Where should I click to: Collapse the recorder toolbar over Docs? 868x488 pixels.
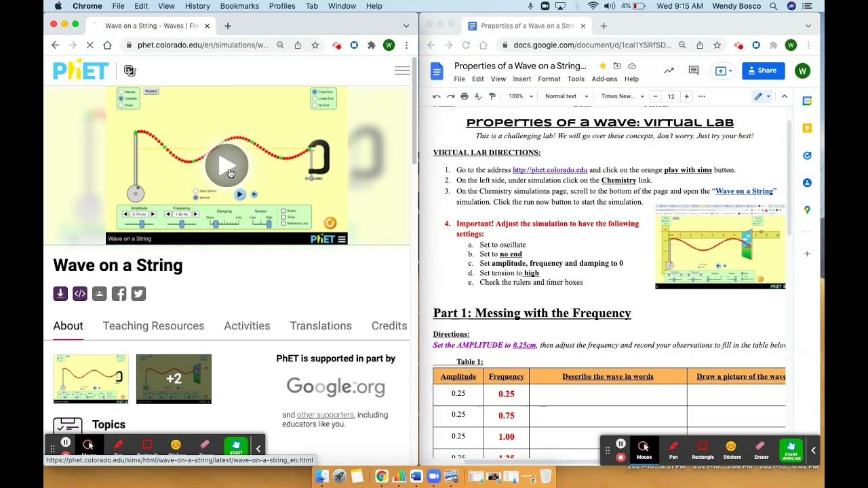[813, 450]
